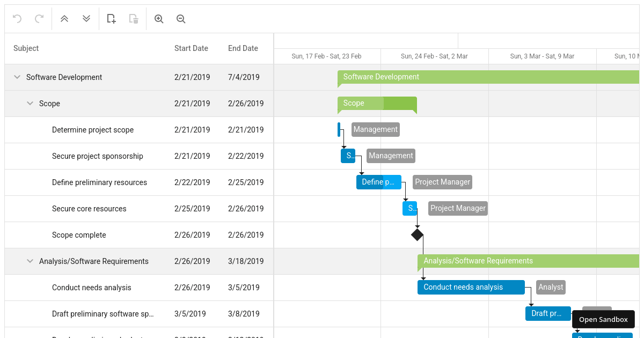Click the Conduct needs analysis task bar

click(471, 287)
